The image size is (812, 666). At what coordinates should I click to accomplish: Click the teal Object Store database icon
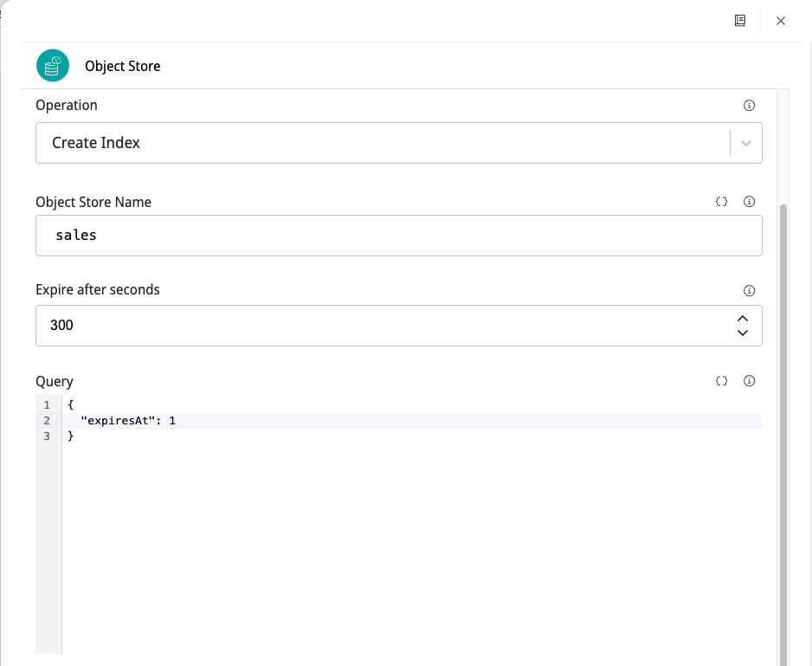(x=52, y=66)
